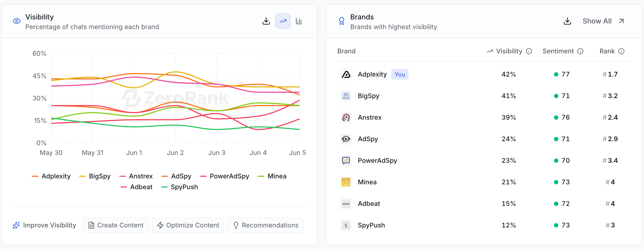This screenshot has width=644, height=249.
Task: Click Brand column header
Action: 346,51
